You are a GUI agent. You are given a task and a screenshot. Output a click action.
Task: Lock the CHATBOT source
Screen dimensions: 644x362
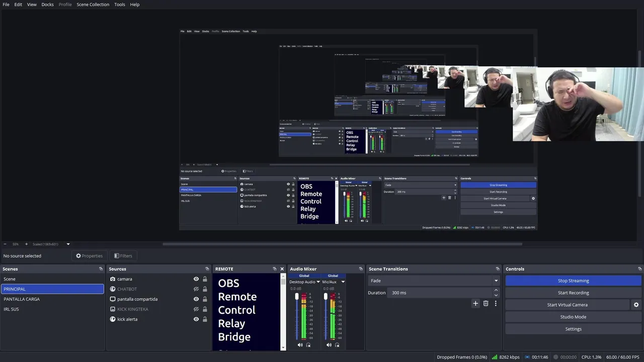click(x=205, y=289)
